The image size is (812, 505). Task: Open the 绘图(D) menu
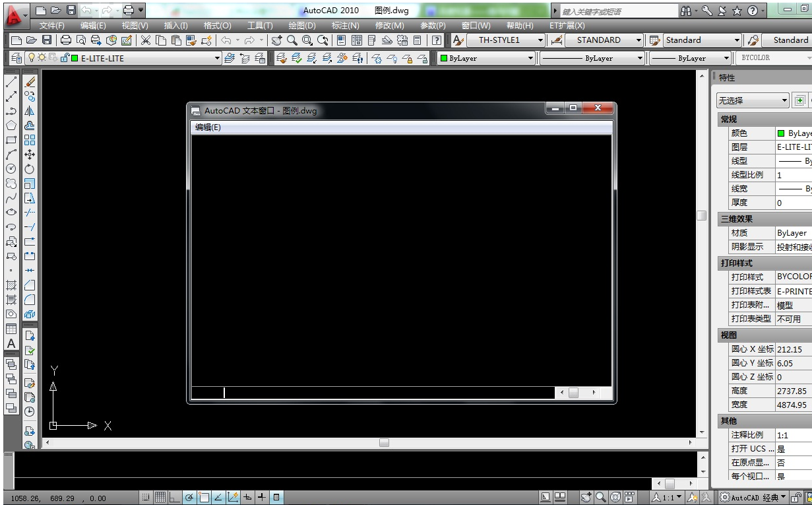(x=301, y=25)
